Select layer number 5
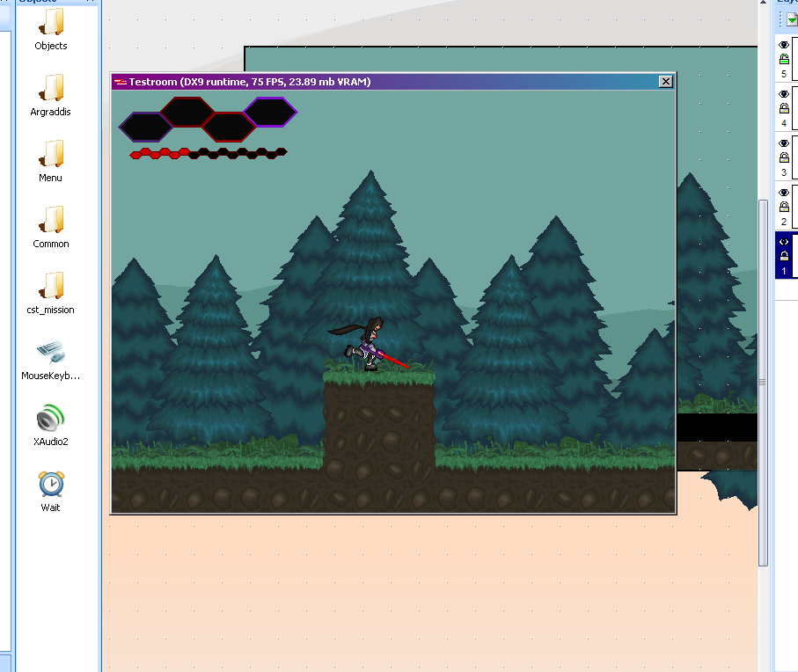This screenshot has width=798, height=672. [x=784, y=74]
